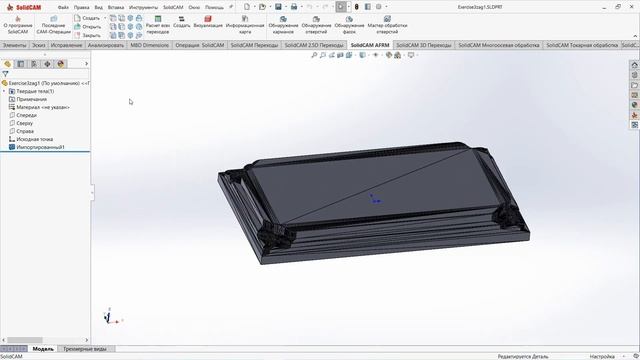Select ConfigurationManager tab icon
Viewport: 640px width, 360px height.
coord(34,64)
